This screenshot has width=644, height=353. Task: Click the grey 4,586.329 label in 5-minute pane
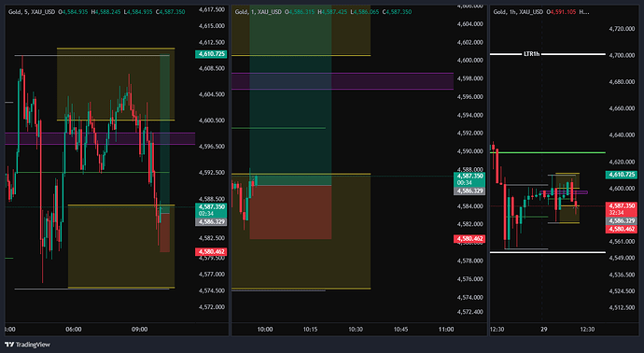(211, 222)
